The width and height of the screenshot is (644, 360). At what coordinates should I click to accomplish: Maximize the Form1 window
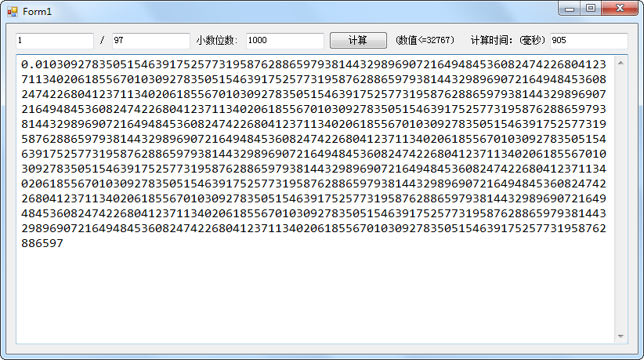(590, 8)
